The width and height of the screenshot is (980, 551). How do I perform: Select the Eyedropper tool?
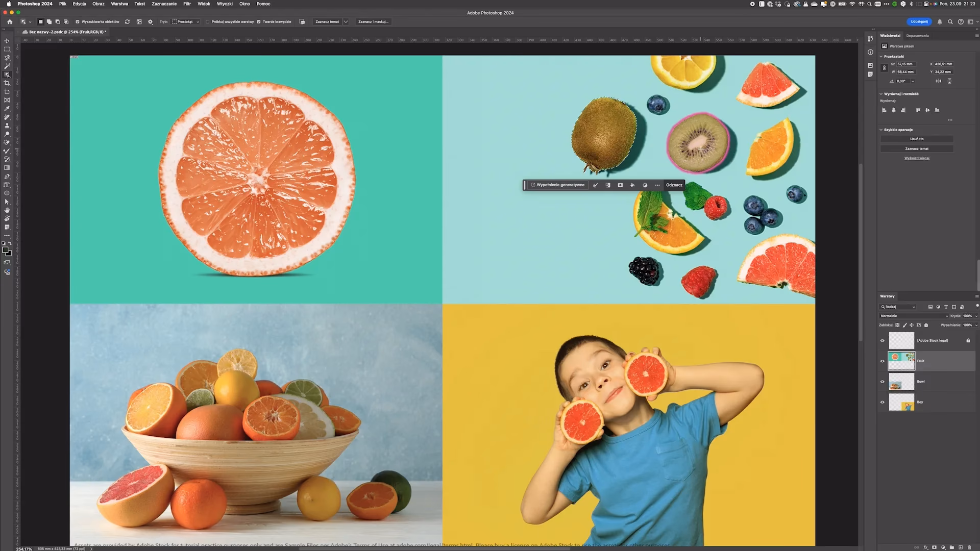[x=7, y=109]
